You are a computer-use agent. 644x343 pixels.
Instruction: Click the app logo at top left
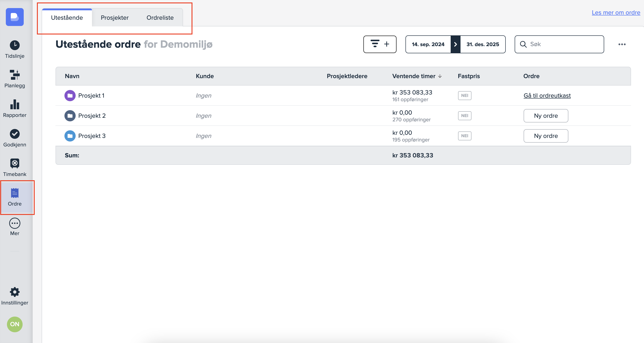pyautogui.click(x=15, y=17)
